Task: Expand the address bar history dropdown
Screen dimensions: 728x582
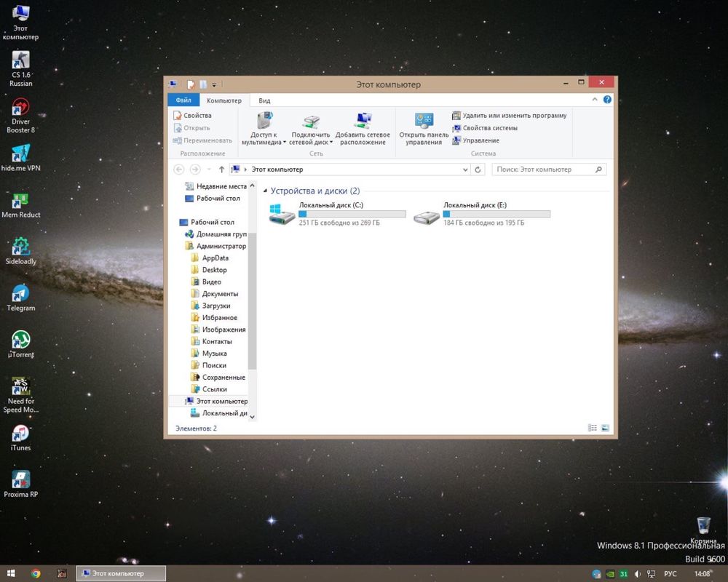Action: [x=465, y=170]
